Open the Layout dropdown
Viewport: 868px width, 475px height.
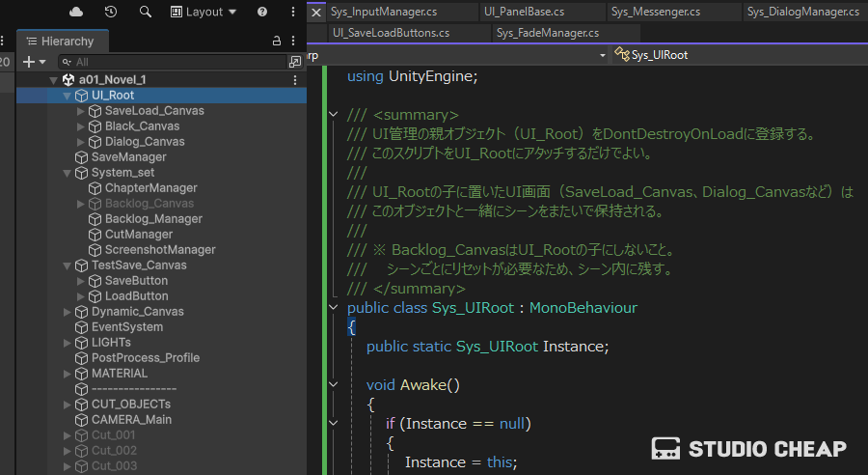pos(203,12)
